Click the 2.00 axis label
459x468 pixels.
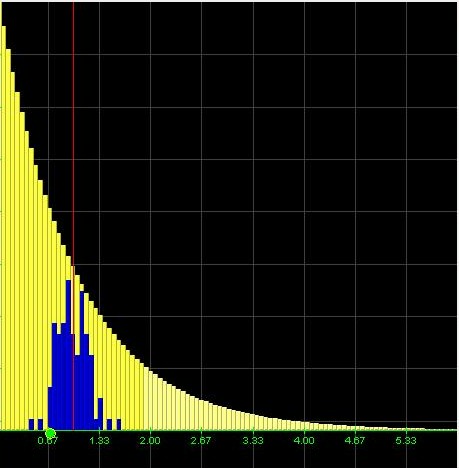[x=150, y=441]
